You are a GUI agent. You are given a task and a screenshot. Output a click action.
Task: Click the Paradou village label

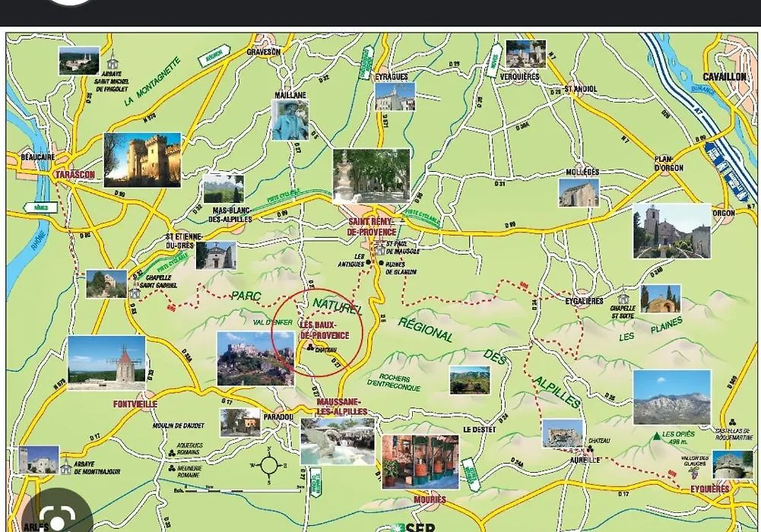[x=278, y=417]
